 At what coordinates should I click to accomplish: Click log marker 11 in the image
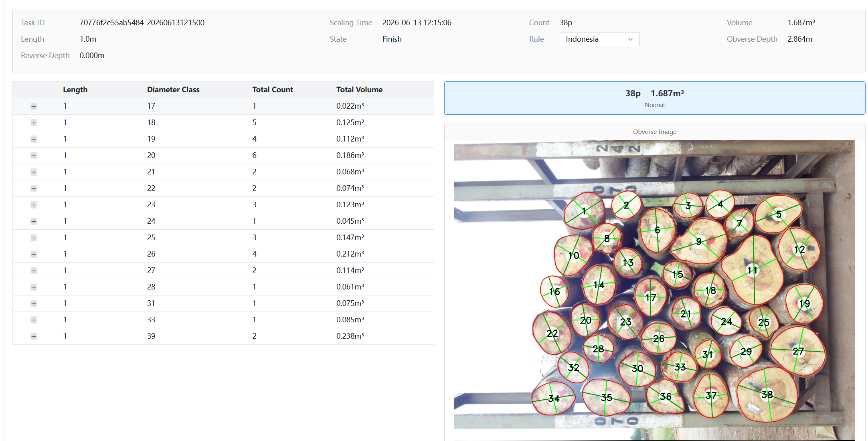752,270
